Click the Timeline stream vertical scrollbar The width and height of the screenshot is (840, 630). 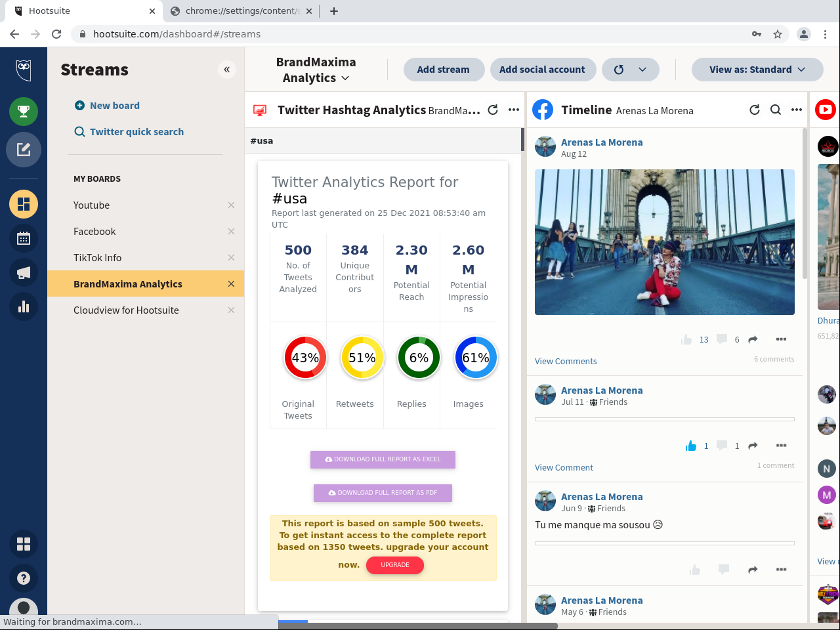coord(805,203)
